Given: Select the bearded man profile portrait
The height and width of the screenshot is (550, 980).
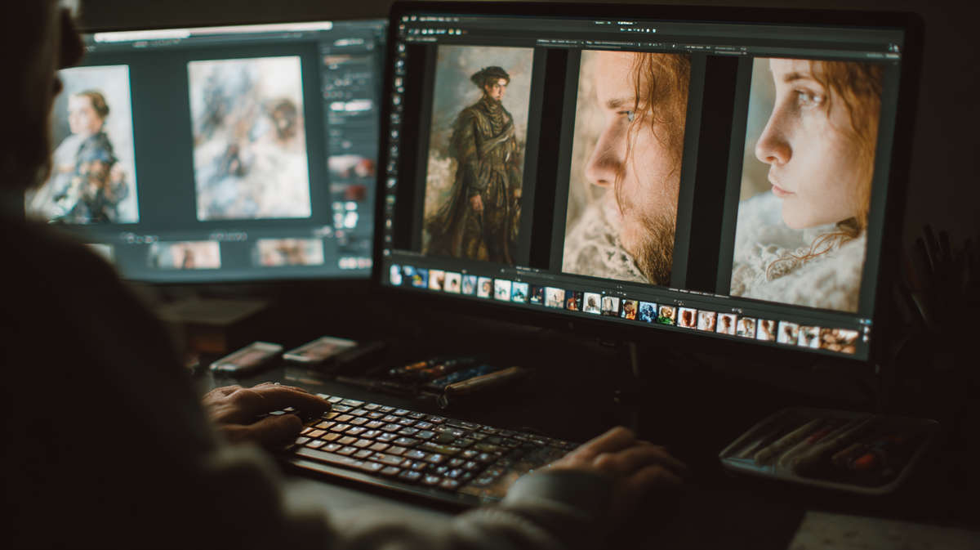Looking at the screenshot, I should pyautogui.click(x=625, y=168).
